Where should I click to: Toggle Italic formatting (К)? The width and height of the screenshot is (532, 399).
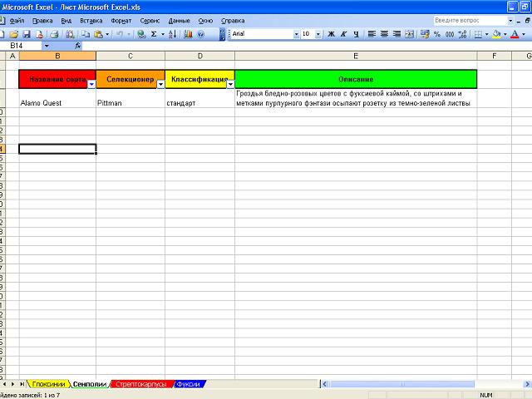coord(343,34)
